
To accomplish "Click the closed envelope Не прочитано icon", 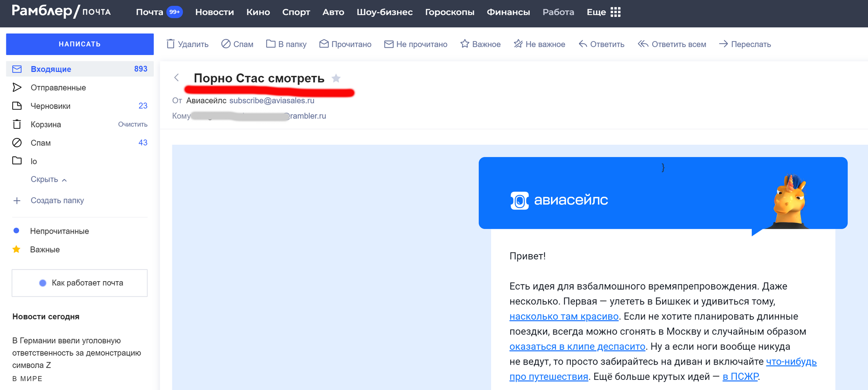I will 389,44.
